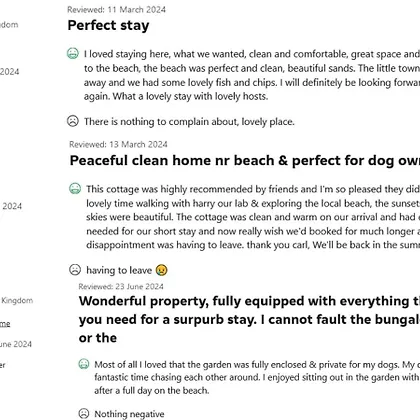Click the green smiley icon beside 'I loved staying here'
The width and height of the screenshot is (420, 420).
tap(73, 54)
